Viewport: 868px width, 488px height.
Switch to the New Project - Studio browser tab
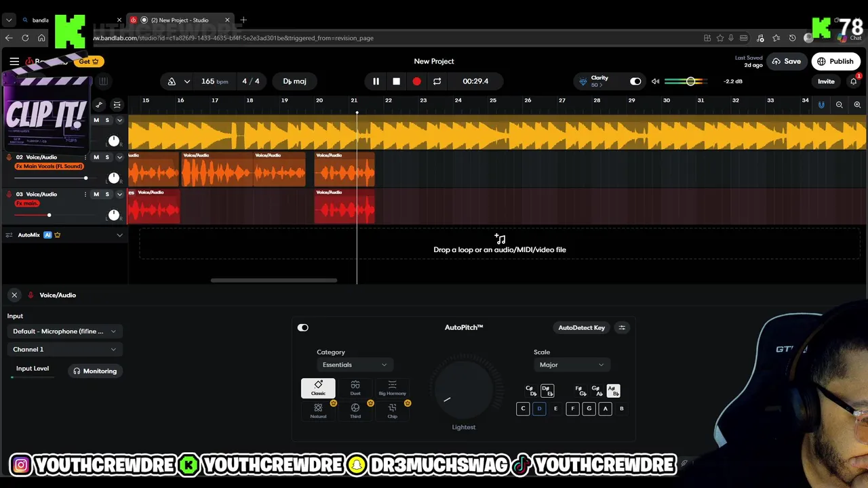[x=180, y=20]
